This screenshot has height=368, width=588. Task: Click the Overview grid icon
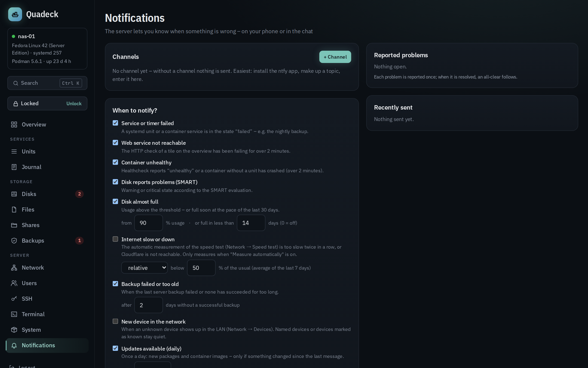[x=14, y=125]
